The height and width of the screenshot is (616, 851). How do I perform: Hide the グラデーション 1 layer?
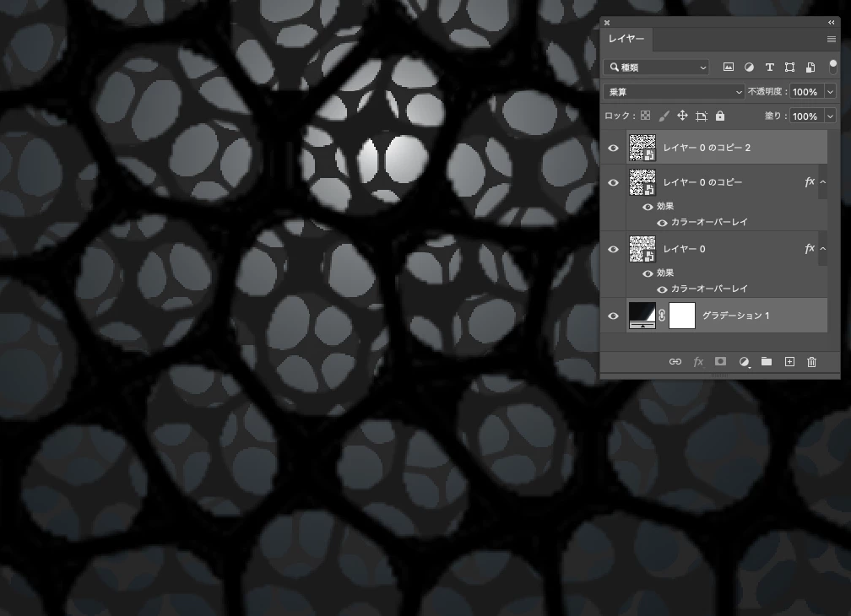coord(613,316)
